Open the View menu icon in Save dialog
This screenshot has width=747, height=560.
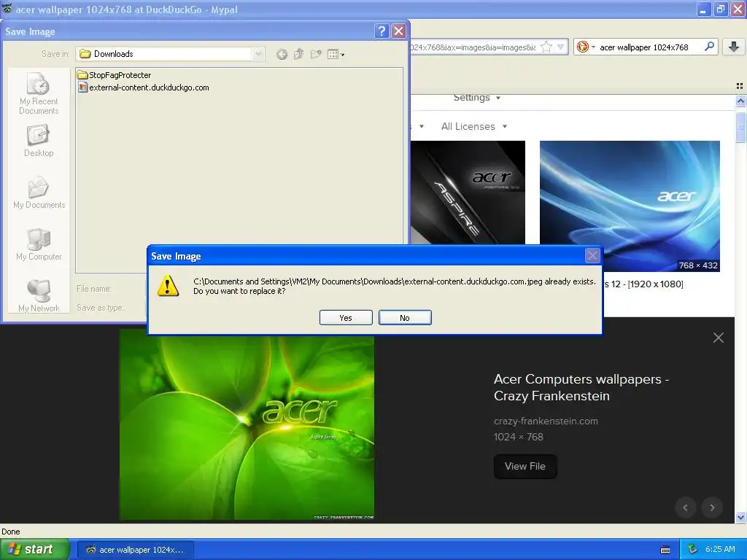point(336,54)
